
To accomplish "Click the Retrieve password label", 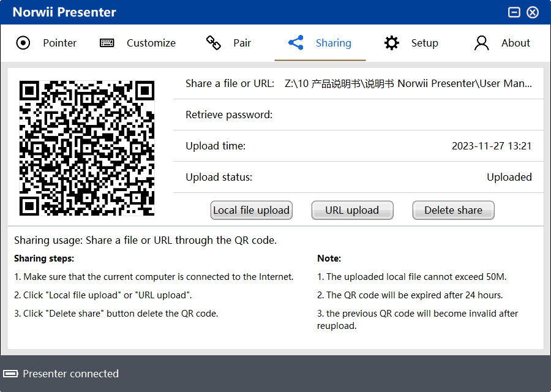I will coord(229,115).
